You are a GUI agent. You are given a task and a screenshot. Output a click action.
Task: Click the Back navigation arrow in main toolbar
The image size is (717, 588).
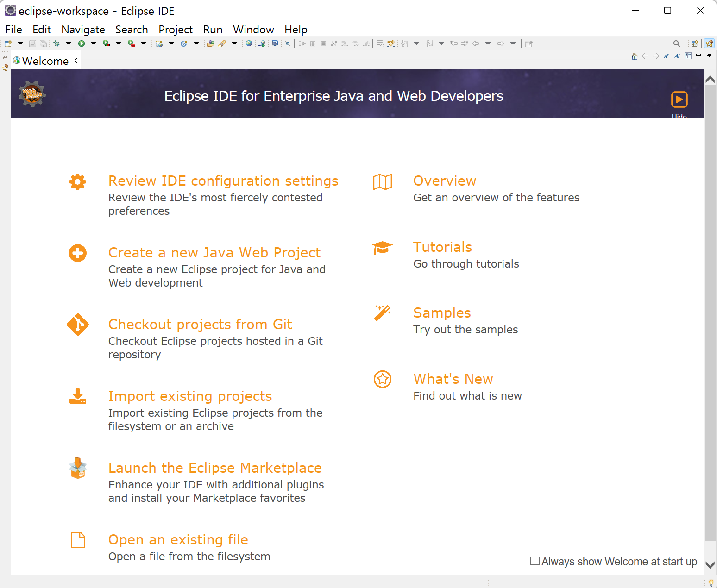point(476,44)
